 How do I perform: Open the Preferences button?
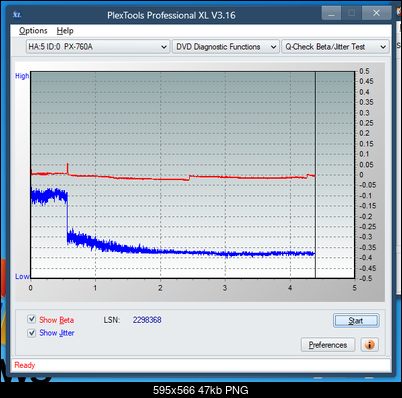pos(328,345)
